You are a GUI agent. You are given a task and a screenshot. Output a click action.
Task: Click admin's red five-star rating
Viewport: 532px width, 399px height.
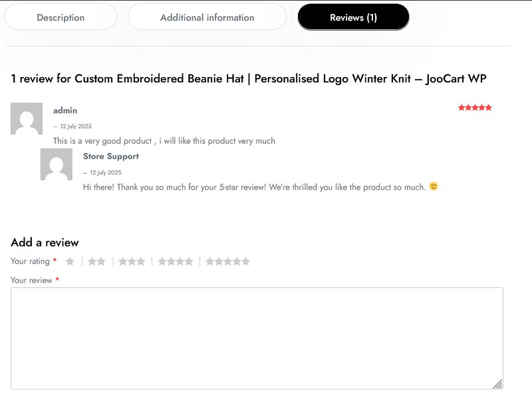click(x=475, y=108)
